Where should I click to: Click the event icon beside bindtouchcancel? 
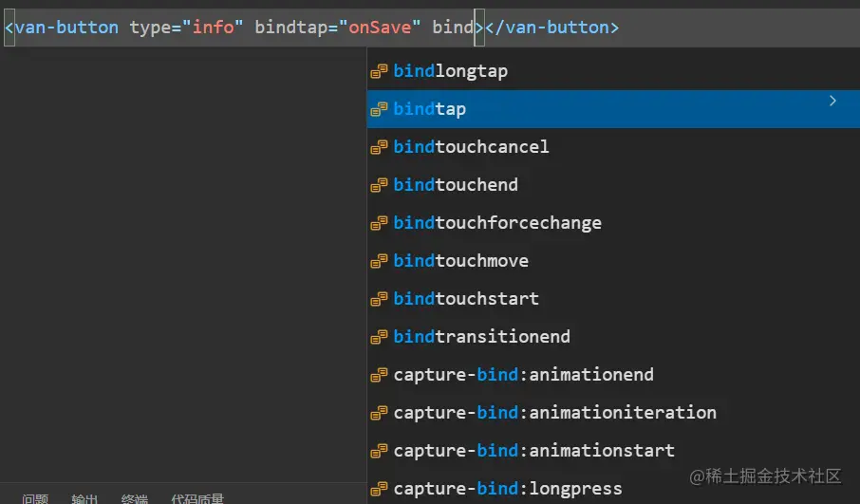(x=379, y=147)
